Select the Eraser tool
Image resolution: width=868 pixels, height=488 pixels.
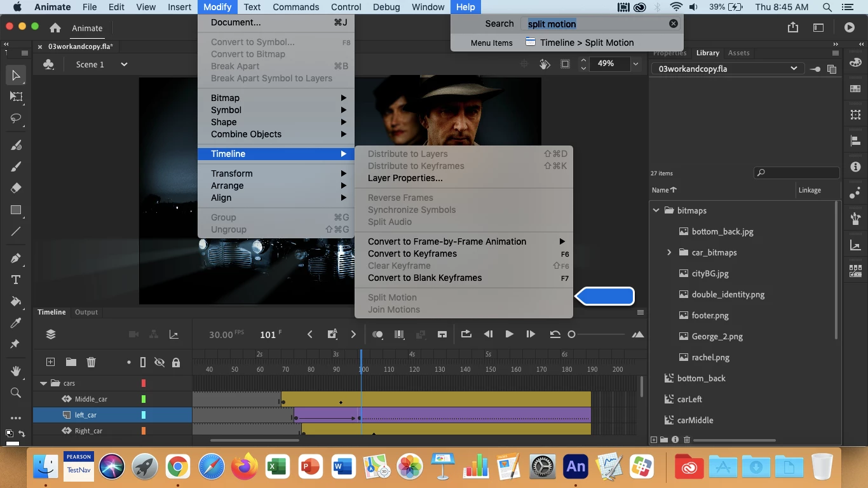click(16, 188)
